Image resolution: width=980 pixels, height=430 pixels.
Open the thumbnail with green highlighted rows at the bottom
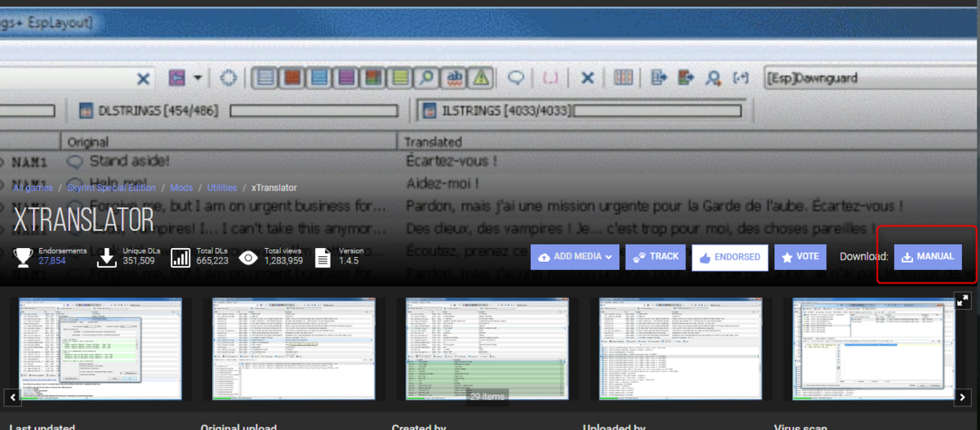click(x=487, y=348)
